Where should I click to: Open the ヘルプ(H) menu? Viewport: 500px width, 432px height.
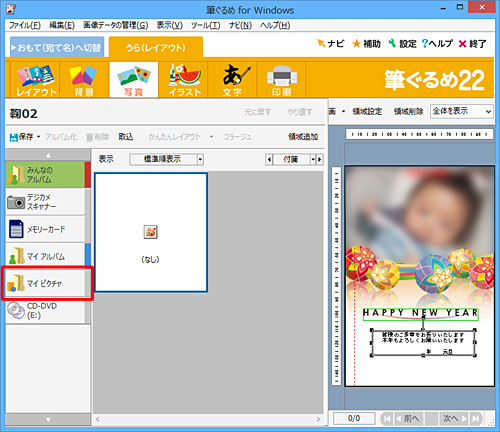275,25
